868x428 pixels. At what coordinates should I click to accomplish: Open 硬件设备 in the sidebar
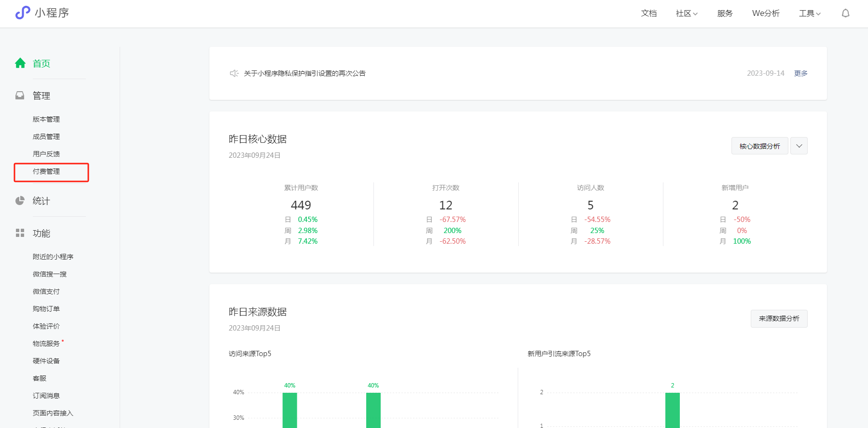[46, 361]
